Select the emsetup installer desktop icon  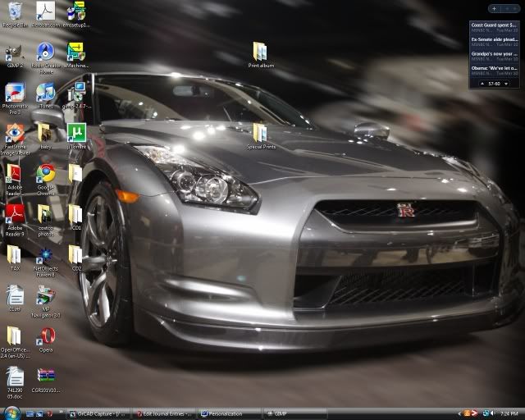pos(76,15)
